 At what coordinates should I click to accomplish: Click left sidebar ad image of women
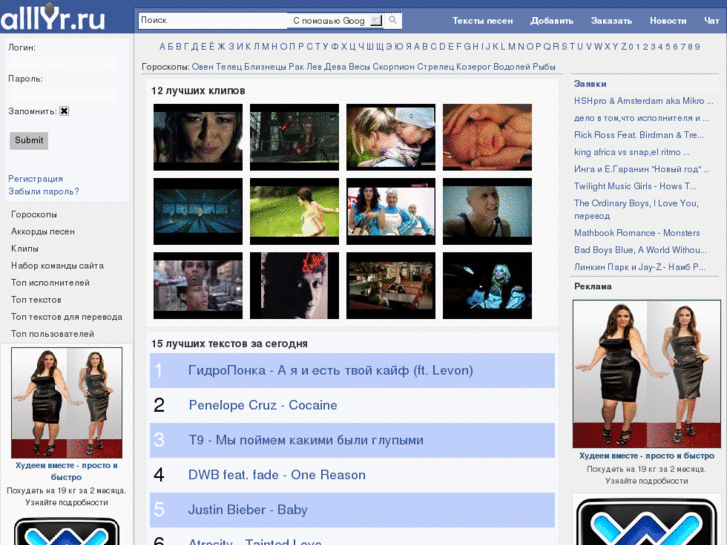67,403
